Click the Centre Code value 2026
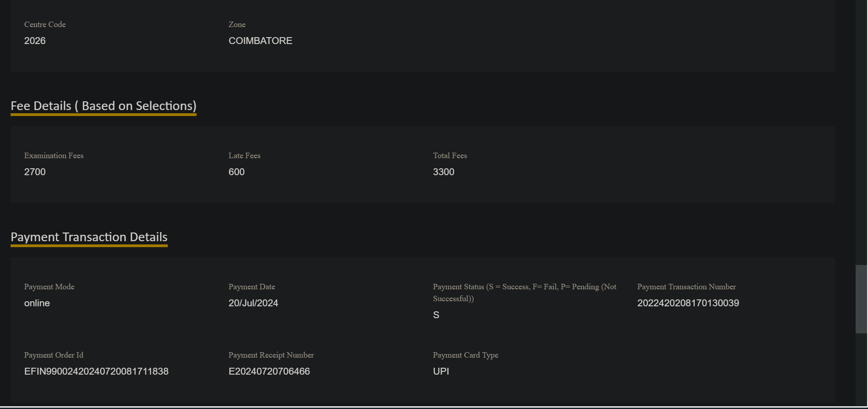Viewport: 868px width, 409px height. tap(35, 41)
